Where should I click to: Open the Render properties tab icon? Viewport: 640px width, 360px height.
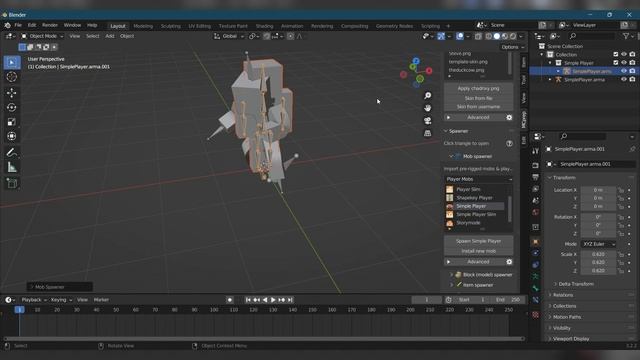536,165
